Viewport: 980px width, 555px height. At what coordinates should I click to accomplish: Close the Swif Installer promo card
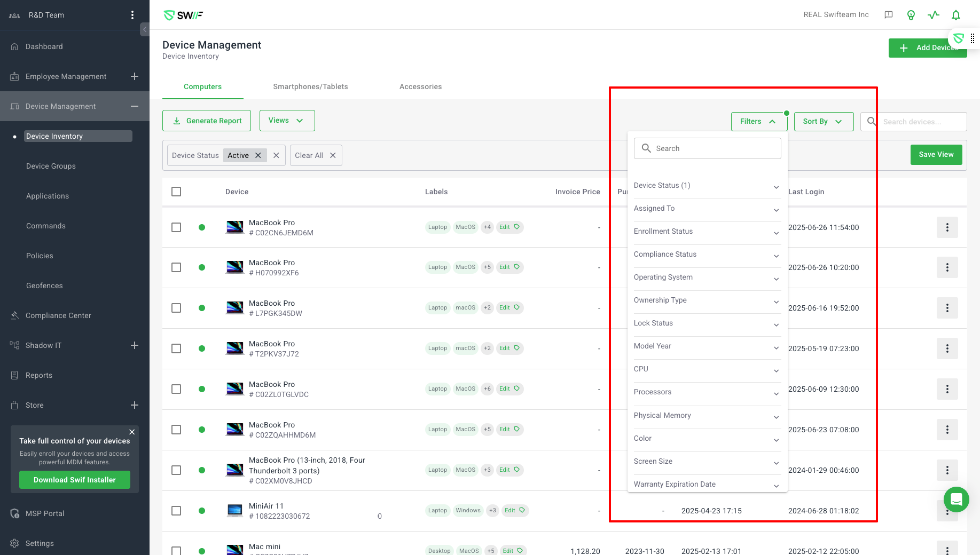point(132,432)
